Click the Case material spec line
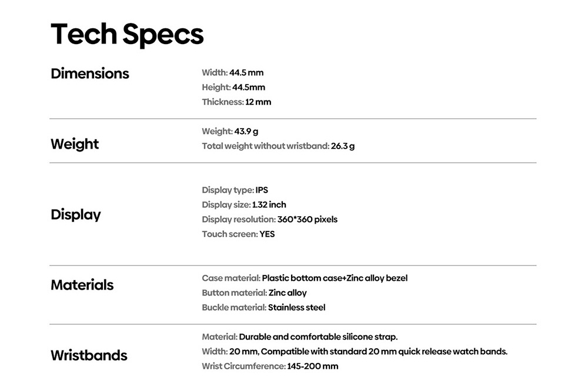 click(305, 278)
